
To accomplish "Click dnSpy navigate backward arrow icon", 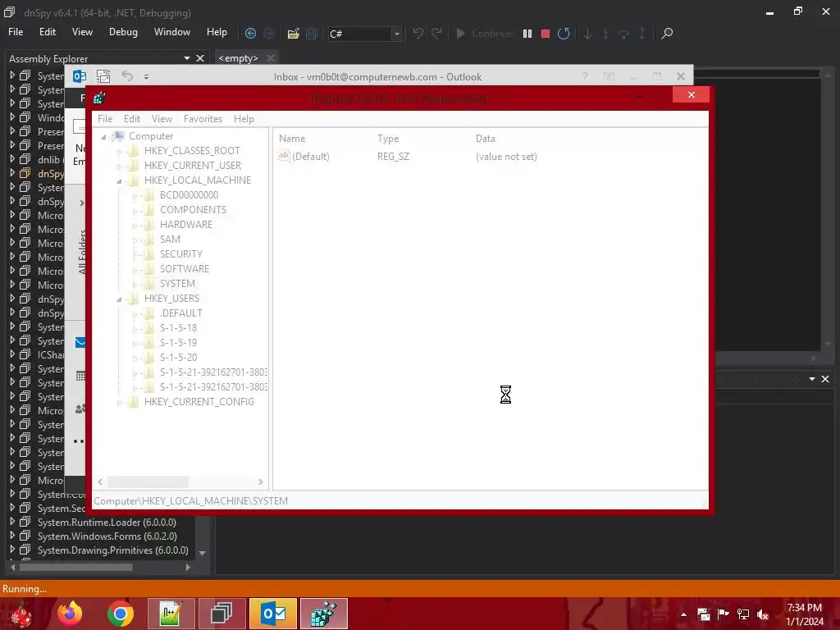I will (x=250, y=33).
